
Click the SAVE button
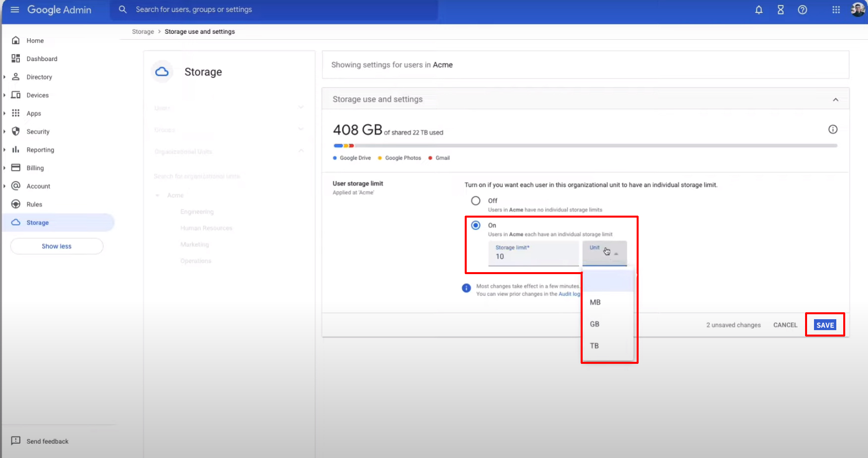click(x=825, y=325)
